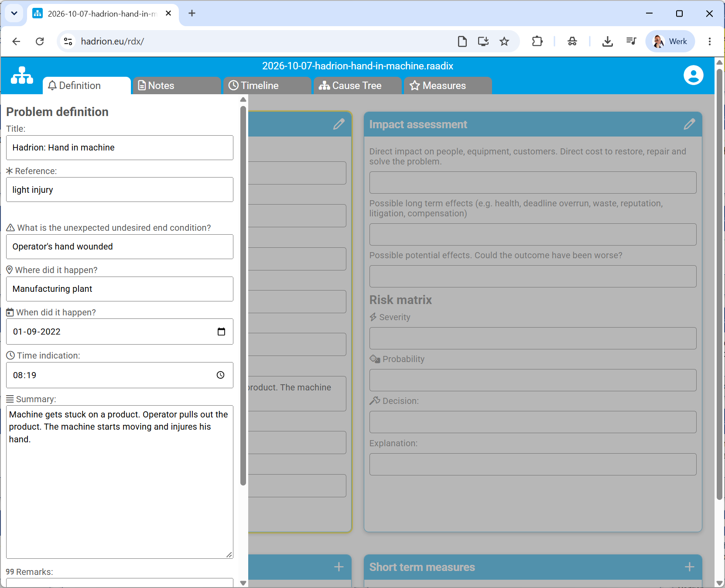Click the incognito-style icon in the toolbar
This screenshot has height=588, width=725.
572,41
